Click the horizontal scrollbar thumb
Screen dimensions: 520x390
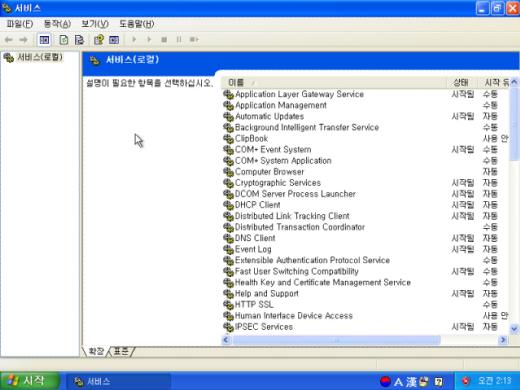[336, 340]
